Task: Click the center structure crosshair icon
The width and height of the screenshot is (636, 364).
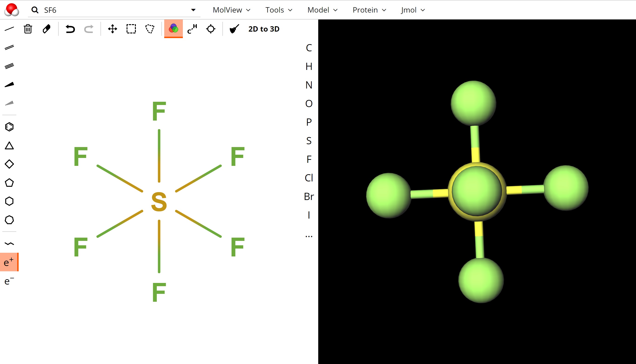Action: pos(211,29)
